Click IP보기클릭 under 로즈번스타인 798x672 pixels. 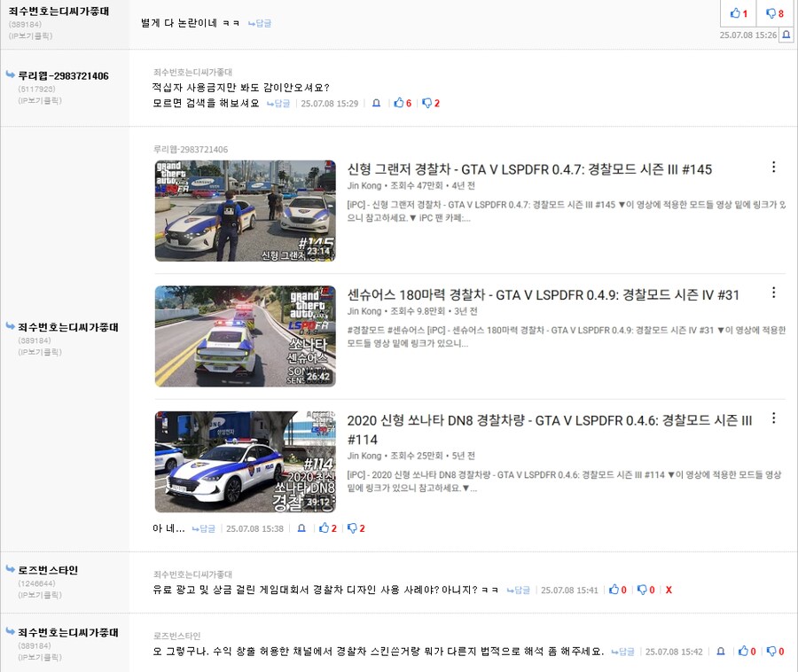[x=40, y=595]
